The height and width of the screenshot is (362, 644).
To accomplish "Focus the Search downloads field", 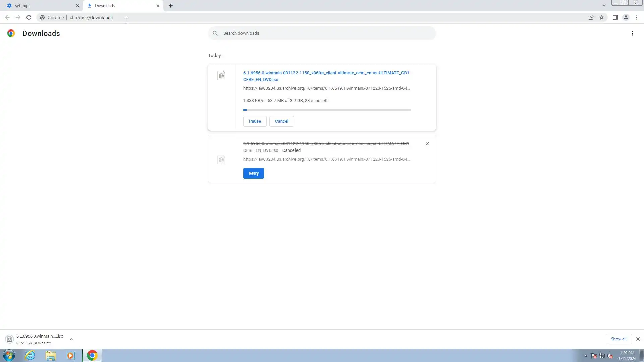I will 322,33.
